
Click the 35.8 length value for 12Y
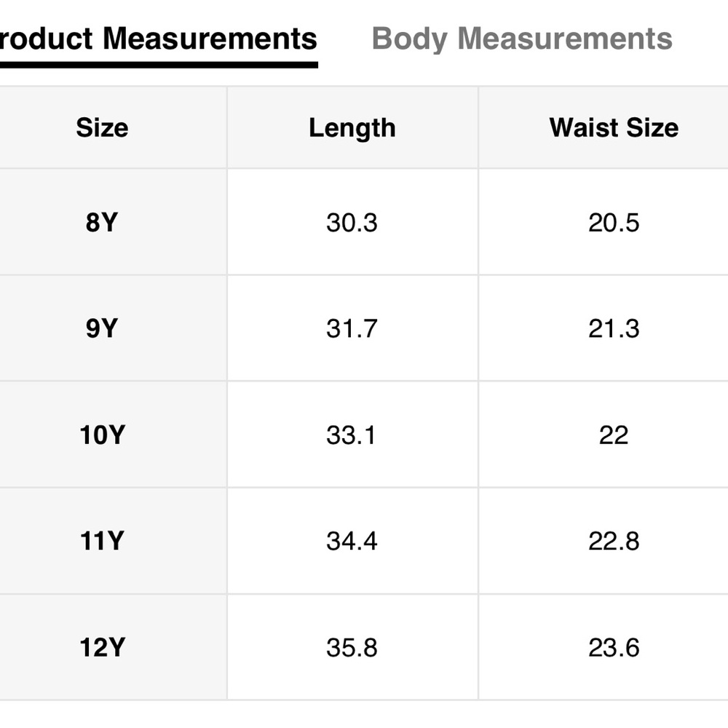[x=352, y=648]
